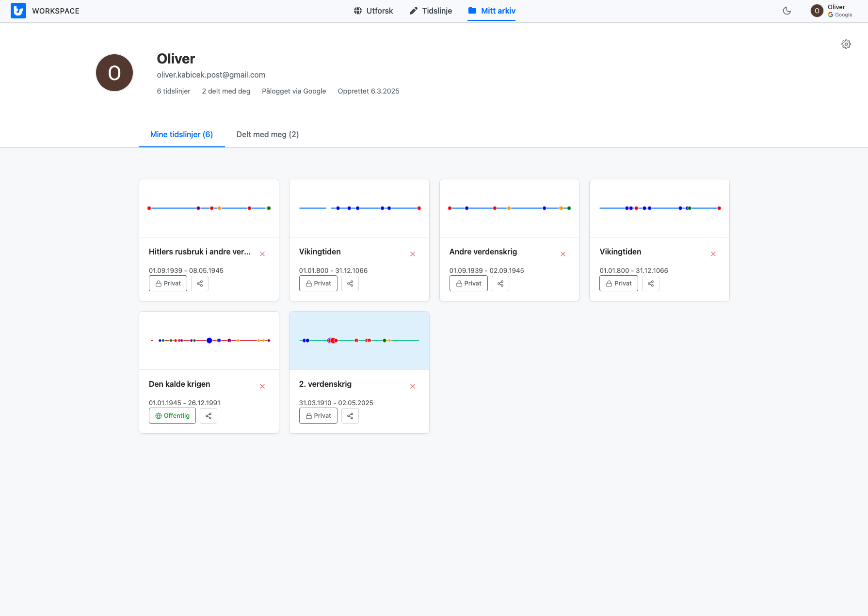Toggle dark mode moon icon
The image size is (868, 616).
click(787, 11)
